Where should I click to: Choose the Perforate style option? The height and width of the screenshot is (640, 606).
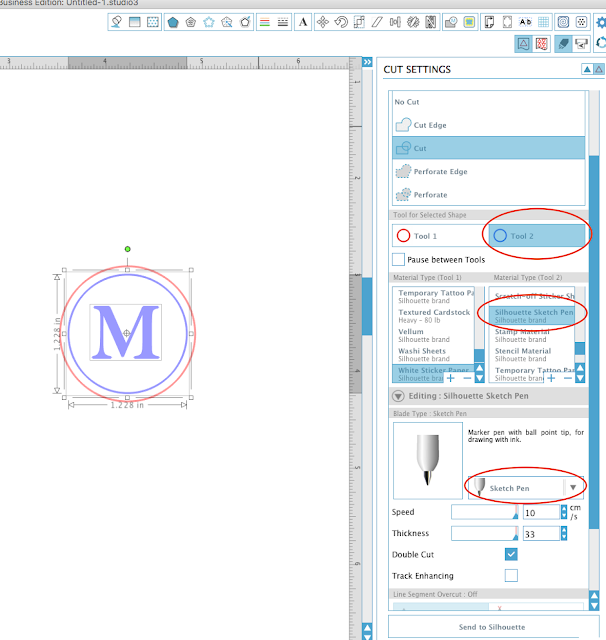click(x=488, y=195)
